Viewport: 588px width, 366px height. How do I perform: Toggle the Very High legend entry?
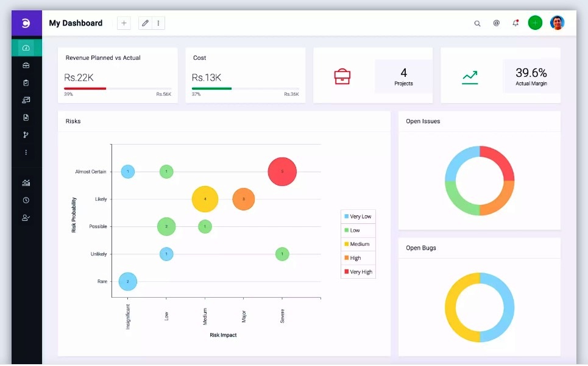(358, 272)
